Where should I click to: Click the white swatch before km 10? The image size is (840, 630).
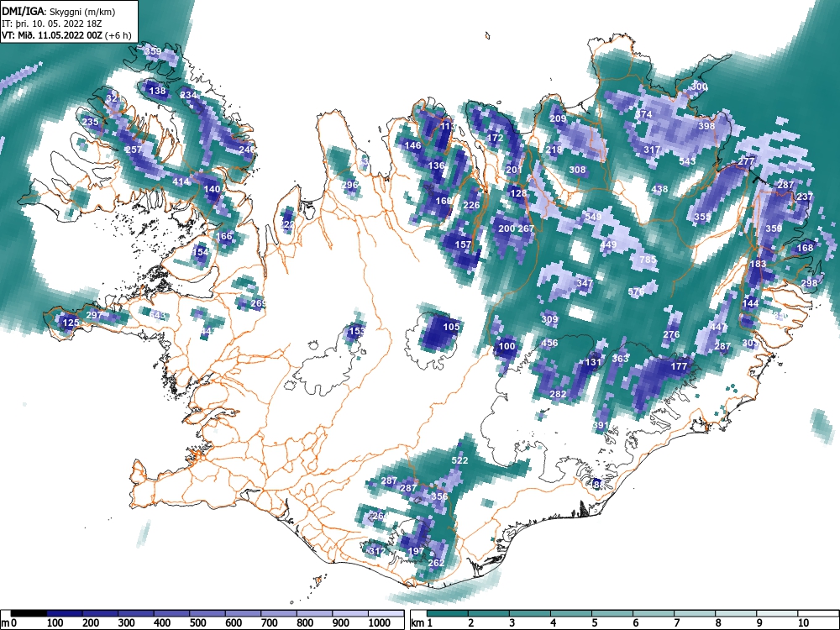click(x=777, y=613)
